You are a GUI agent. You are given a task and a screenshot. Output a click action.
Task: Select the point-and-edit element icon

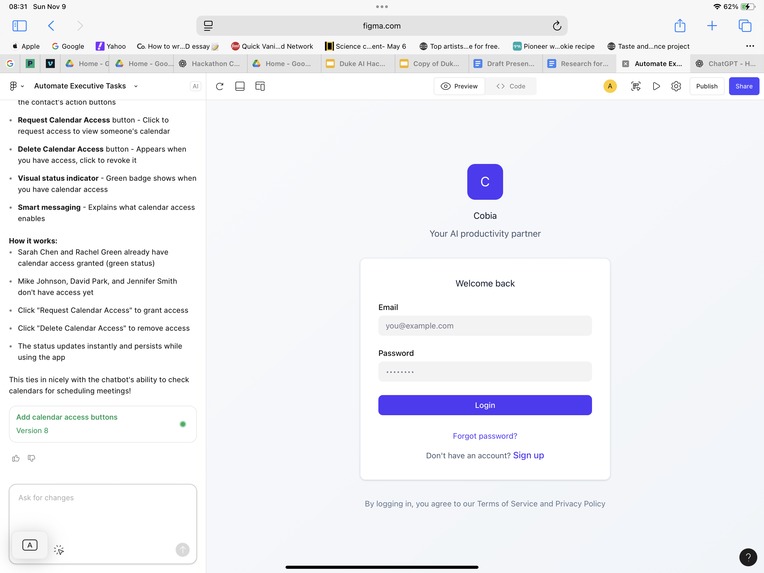click(635, 86)
